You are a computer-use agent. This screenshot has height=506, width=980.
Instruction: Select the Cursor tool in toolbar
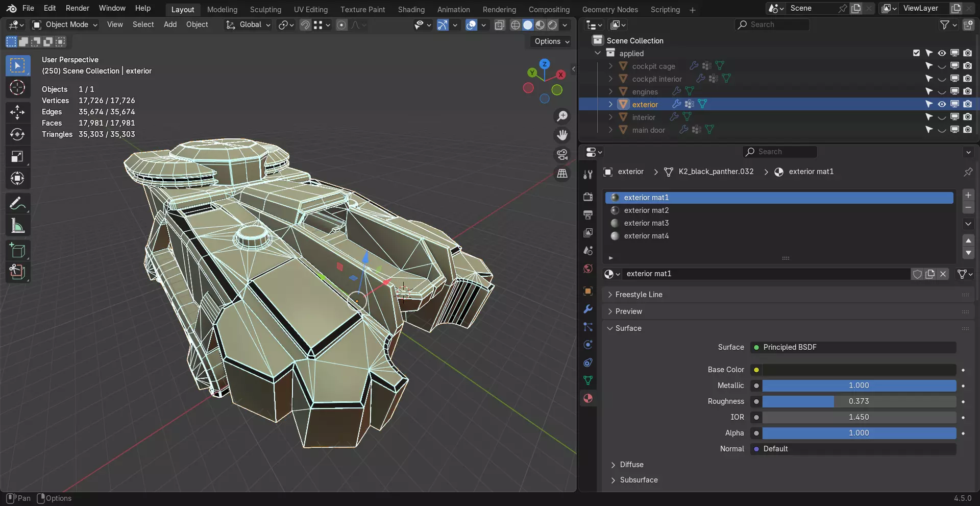click(x=17, y=88)
